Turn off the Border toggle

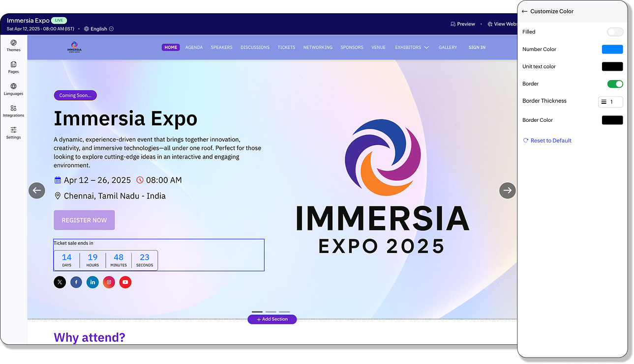pos(615,84)
